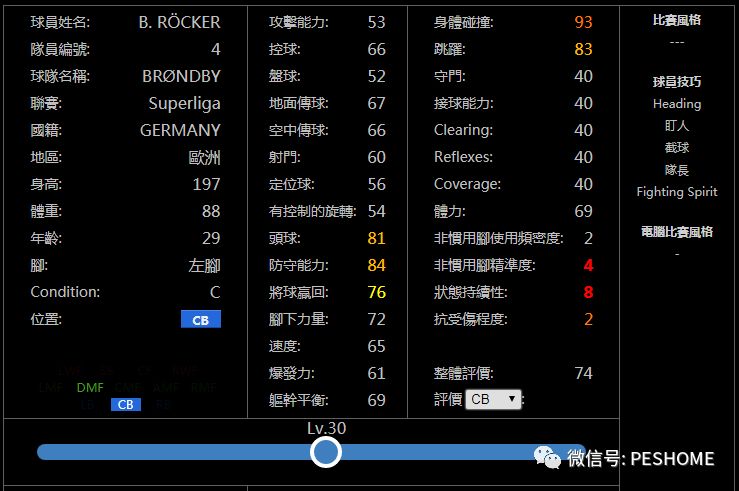The image size is (739, 491).
Task: Click the GERMANY nationality value
Action: [x=180, y=130]
